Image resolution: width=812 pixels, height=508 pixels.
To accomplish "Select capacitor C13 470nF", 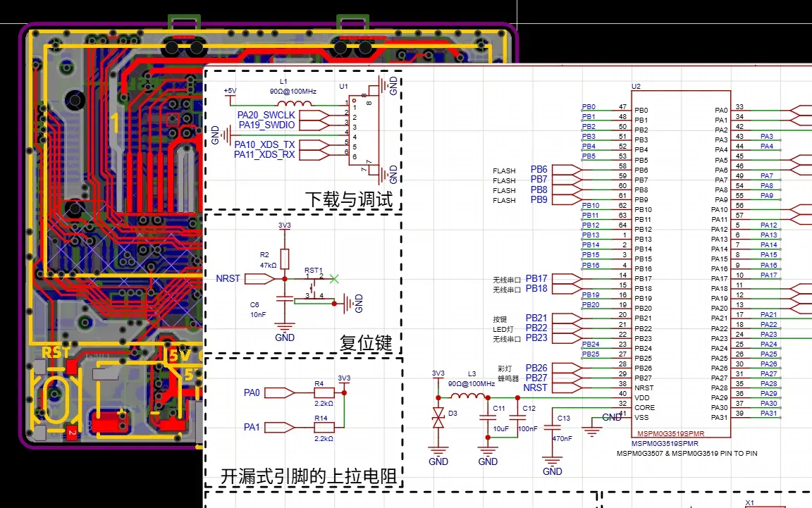I will click(552, 428).
